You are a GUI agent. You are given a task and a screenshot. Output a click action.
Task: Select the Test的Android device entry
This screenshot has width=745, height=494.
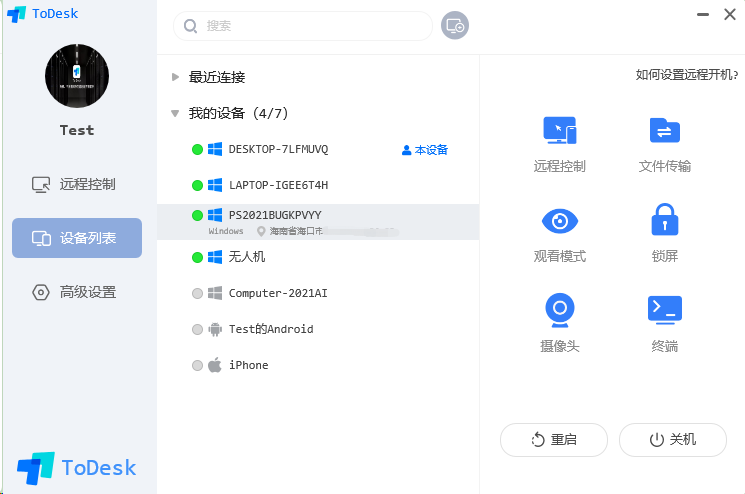pyautogui.click(x=270, y=329)
